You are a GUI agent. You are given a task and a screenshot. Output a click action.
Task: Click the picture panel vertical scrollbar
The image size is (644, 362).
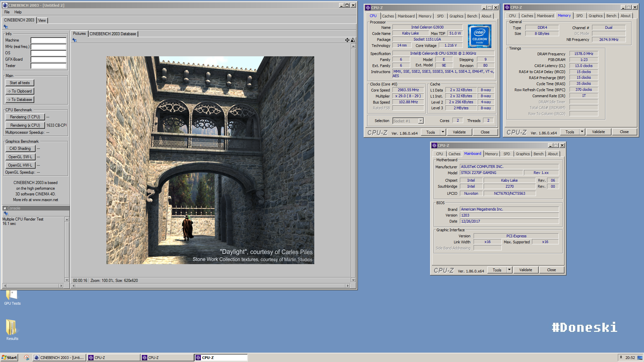click(x=353, y=163)
